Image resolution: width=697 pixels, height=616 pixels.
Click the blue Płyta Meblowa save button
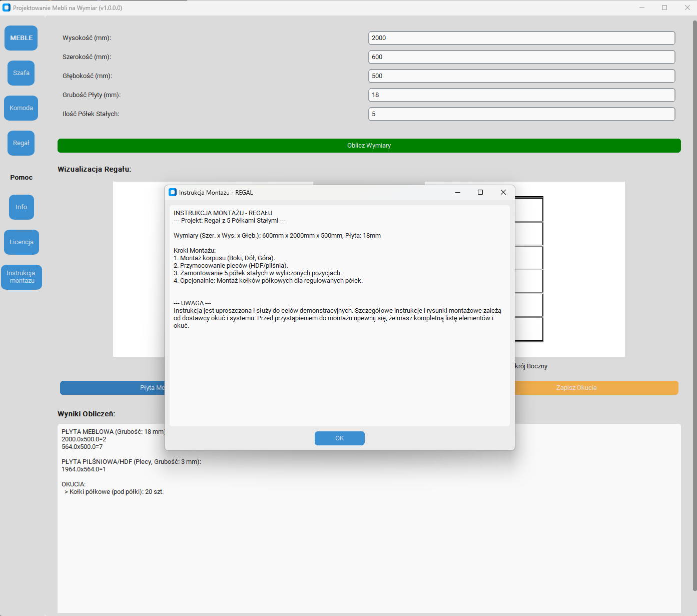[113, 388]
